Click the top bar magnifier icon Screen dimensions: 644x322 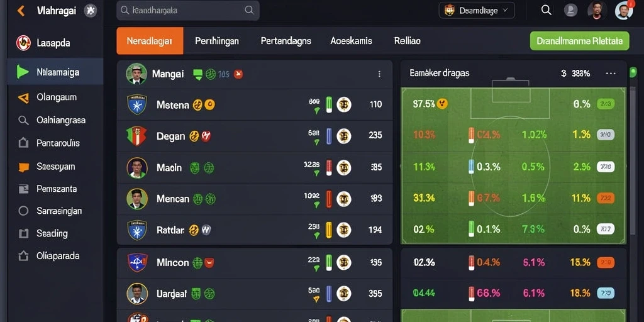pyautogui.click(x=546, y=10)
